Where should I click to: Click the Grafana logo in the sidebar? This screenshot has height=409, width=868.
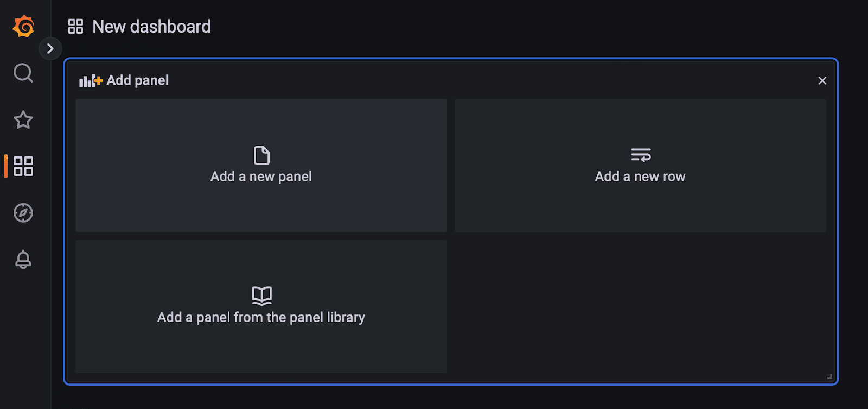pyautogui.click(x=23, y=26)
